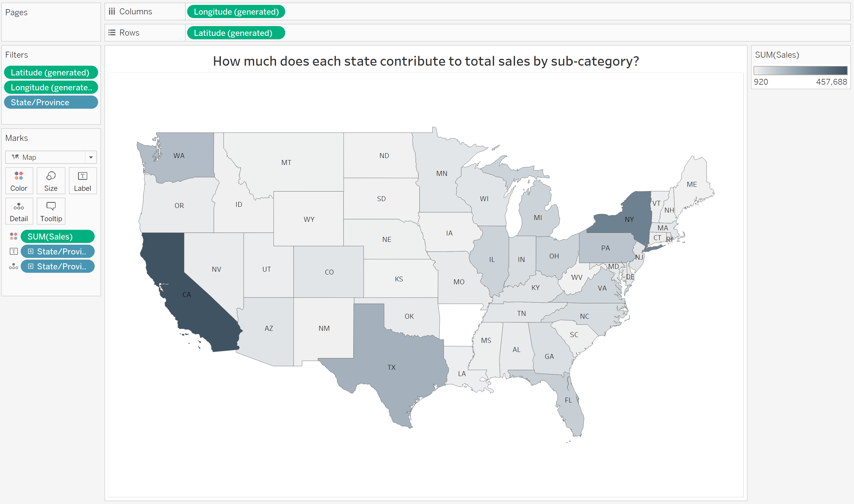Select the Latitude (generated) pill in Rows
Image resolution: width=854 pixels, height=504 pixels.
236,33
